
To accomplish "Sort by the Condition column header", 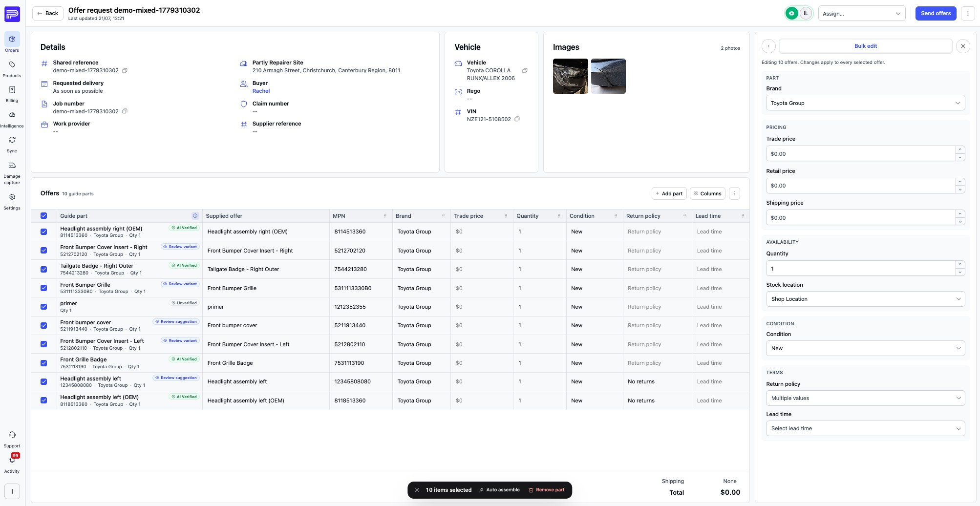I will point(582,216).
